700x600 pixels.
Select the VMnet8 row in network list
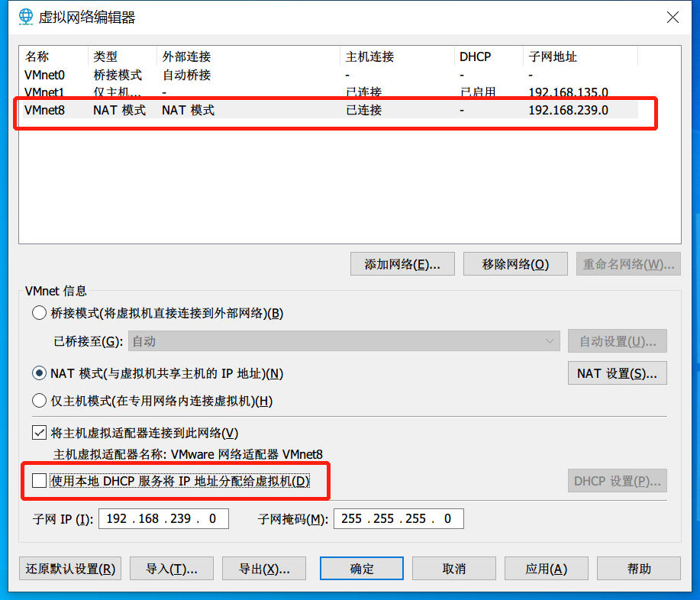[331, 110]
